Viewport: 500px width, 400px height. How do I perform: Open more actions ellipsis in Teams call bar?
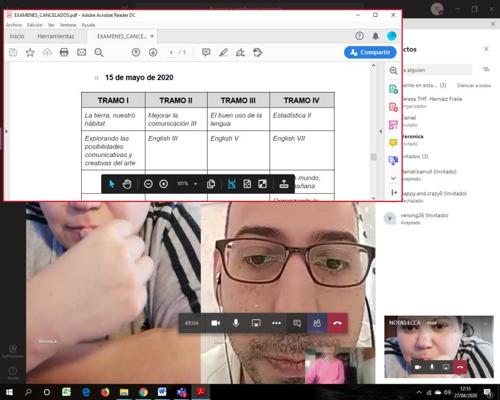(x=276, y=323)
